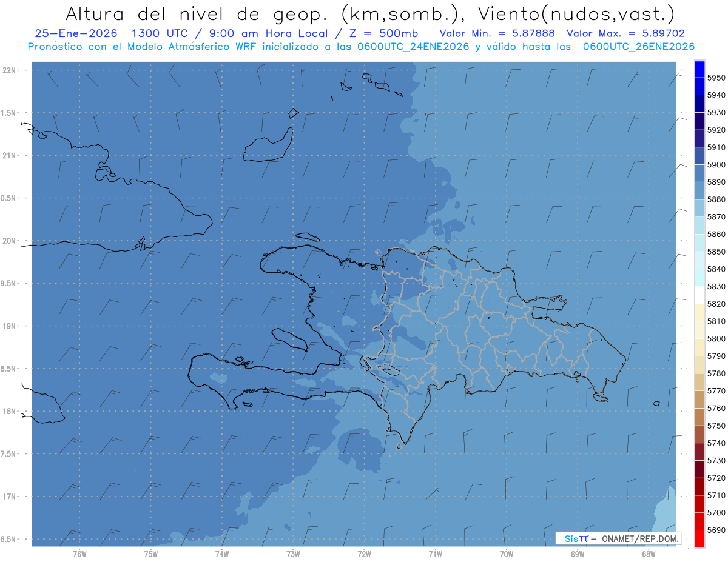Click the '76W' longitude label
The height and width of the screenshot is (562, 728).
79,554
